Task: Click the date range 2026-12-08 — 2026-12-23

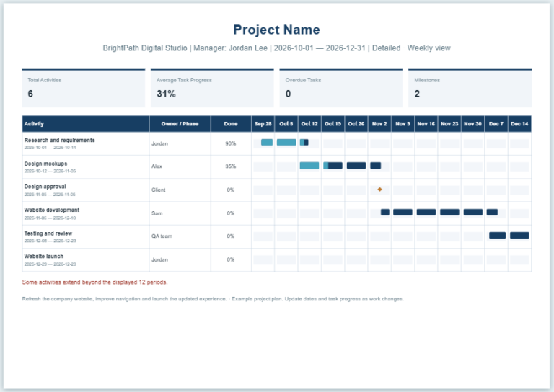Action: tap(50, 241)
